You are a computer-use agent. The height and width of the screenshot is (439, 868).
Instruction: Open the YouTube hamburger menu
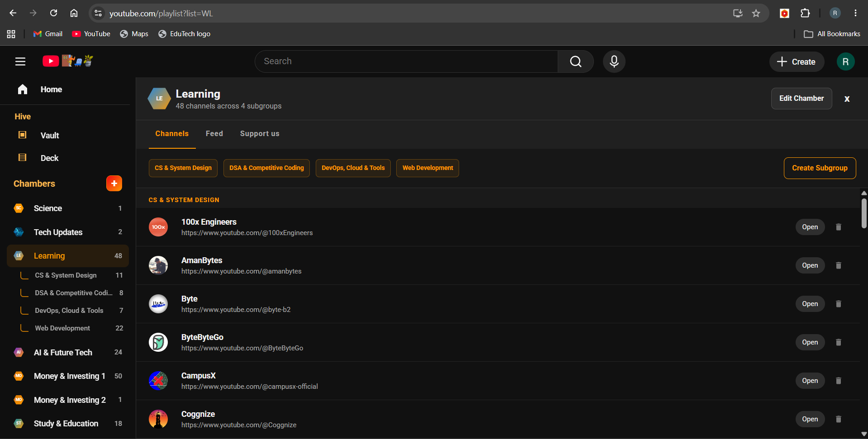[x=20, y=61]
